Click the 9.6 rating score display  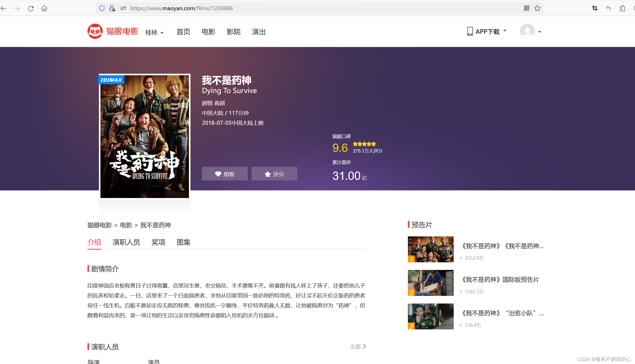(340, 147)
